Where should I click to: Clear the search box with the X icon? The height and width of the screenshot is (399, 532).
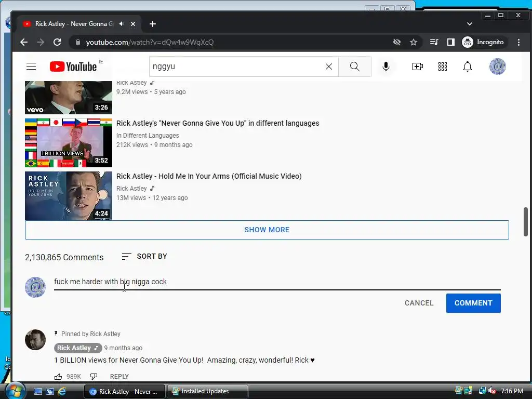(329, 66)
